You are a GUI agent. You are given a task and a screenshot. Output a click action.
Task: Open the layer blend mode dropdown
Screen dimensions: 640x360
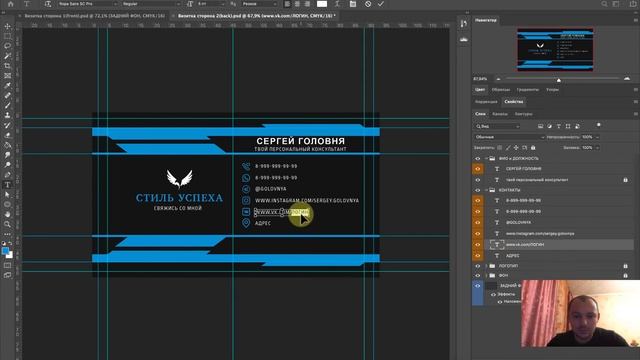[x=509, y=137]
